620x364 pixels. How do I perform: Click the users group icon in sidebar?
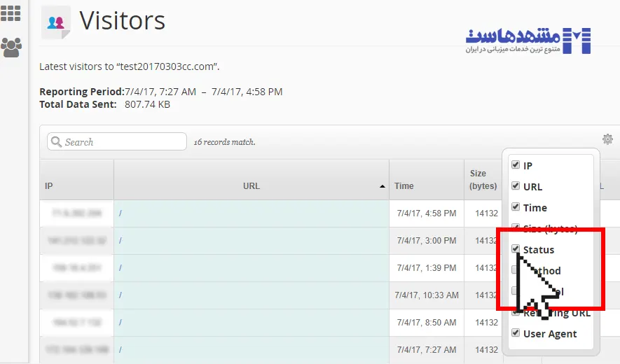click(x=11, y=47)
